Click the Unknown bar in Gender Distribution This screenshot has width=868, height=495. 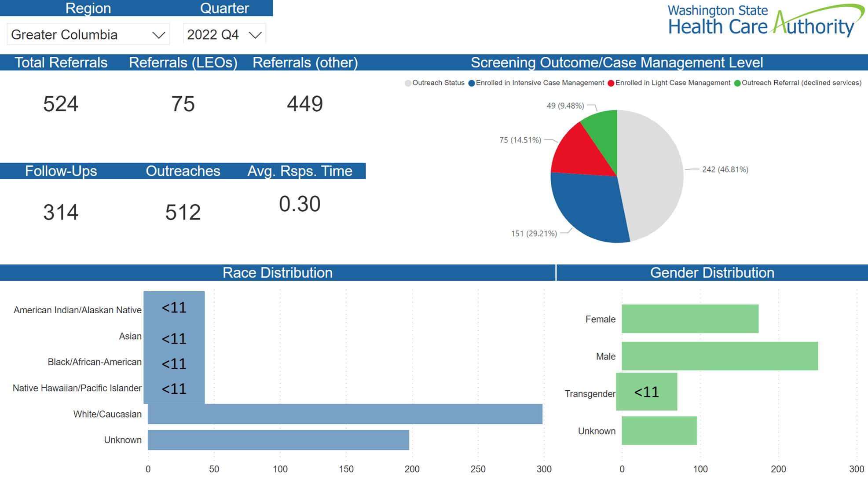click(659, 431)
